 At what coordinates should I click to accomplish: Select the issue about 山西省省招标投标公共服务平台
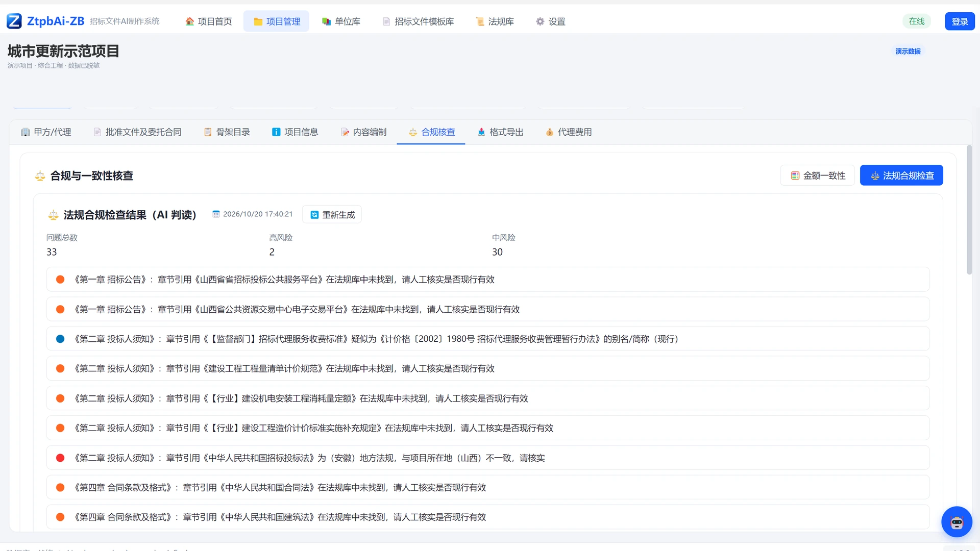coord(488,280)
